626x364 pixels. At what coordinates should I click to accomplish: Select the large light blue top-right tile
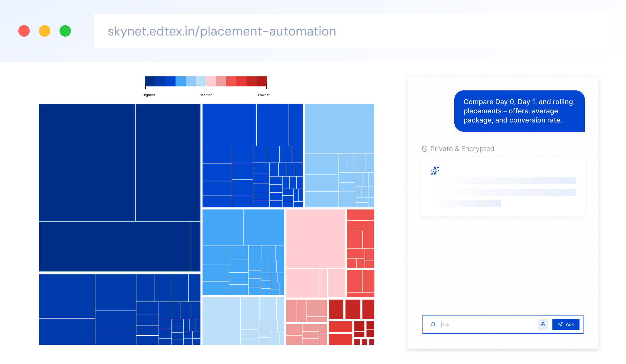coord(339,129)
